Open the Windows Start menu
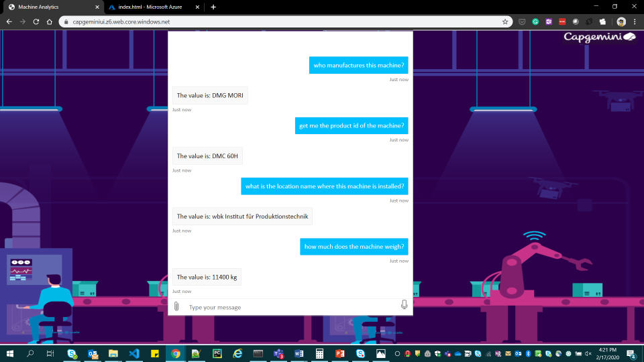Screen dimensions: 644x362 click(10, 353)
